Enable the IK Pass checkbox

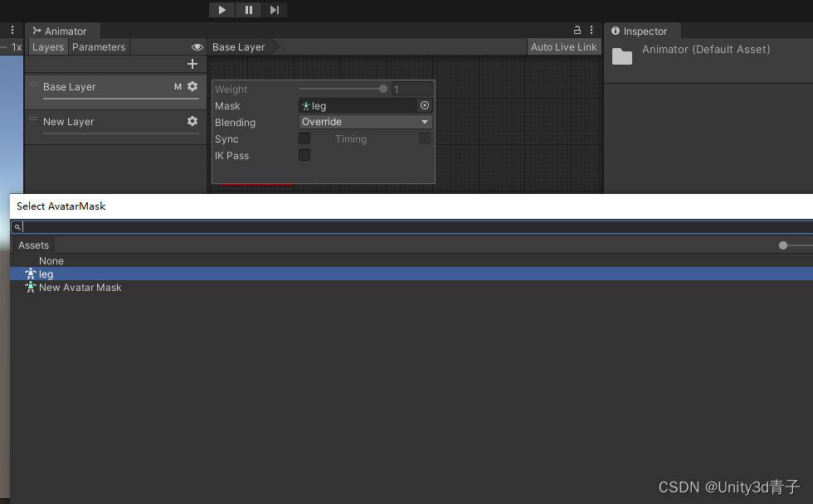point(304,155)
